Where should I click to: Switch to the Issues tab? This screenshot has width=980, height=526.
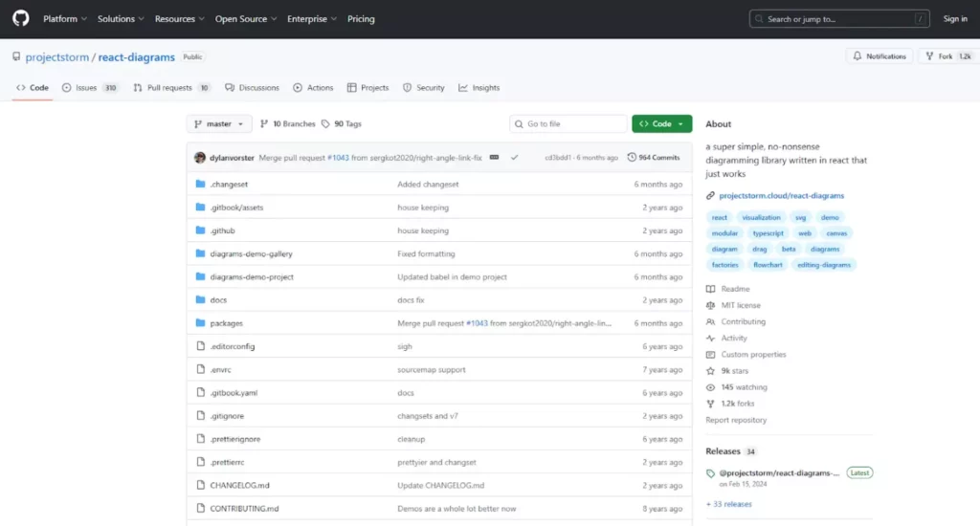click(90, 87)
